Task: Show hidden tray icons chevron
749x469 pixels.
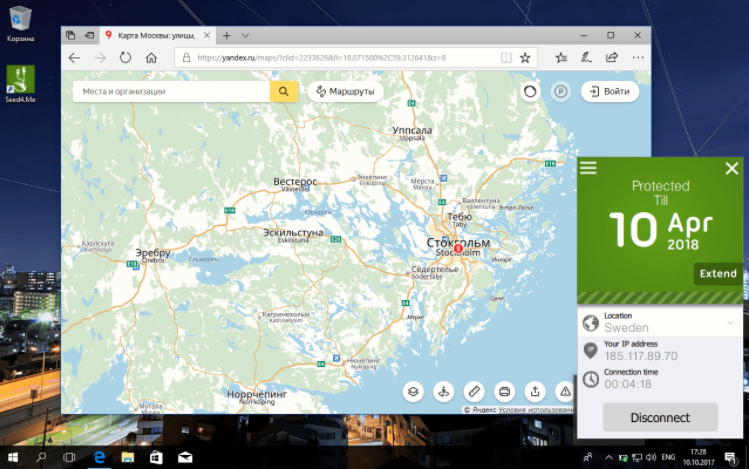Action: 609,458
